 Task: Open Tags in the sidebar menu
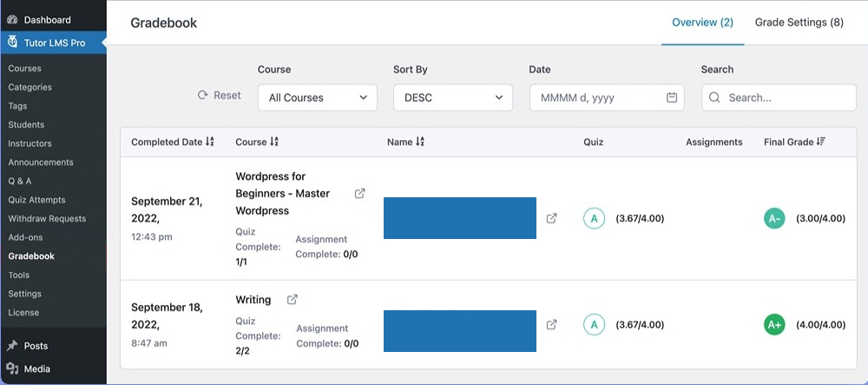(17, 106)
